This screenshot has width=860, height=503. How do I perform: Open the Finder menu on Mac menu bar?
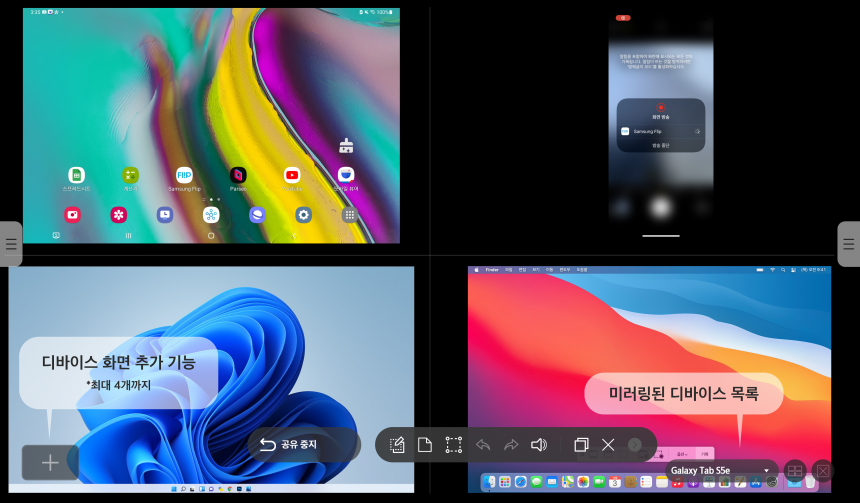(x=492, y=270)
